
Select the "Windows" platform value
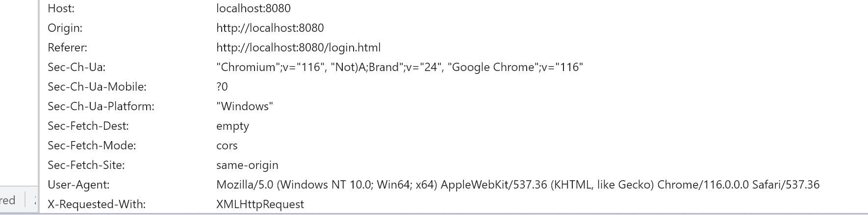(244, 106)
